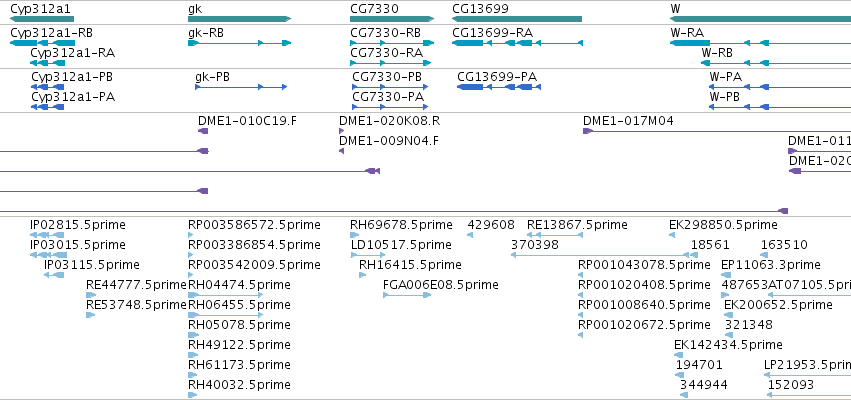Click the CG13699-RA transcript glyph

(517, 43)
